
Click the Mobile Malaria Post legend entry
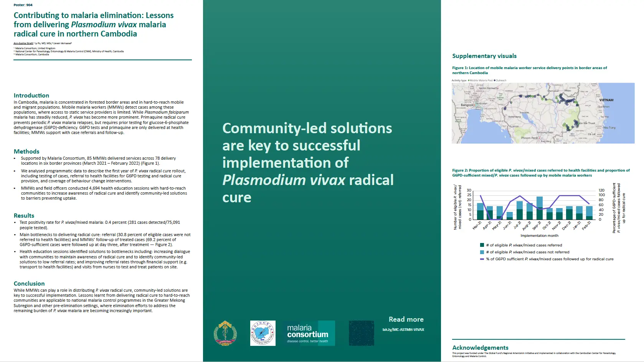pyautogui.click(x=480, y=81)
